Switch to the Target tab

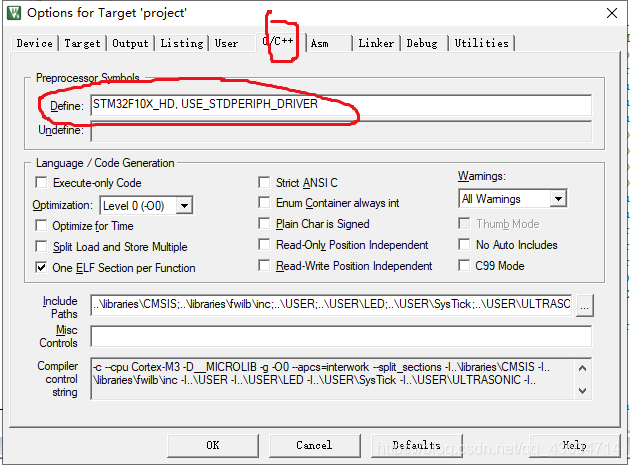coord(82,43)
